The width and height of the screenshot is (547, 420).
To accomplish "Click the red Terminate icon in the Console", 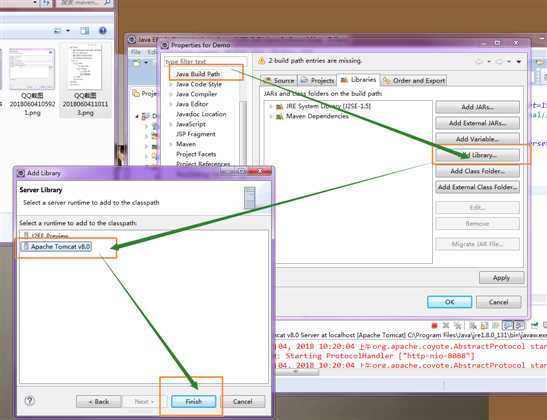I will coord(434,325).
